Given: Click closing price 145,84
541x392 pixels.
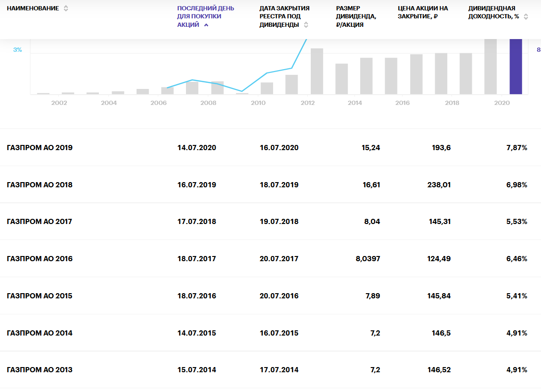Looking at the screenshot, I should coord(439,296).
